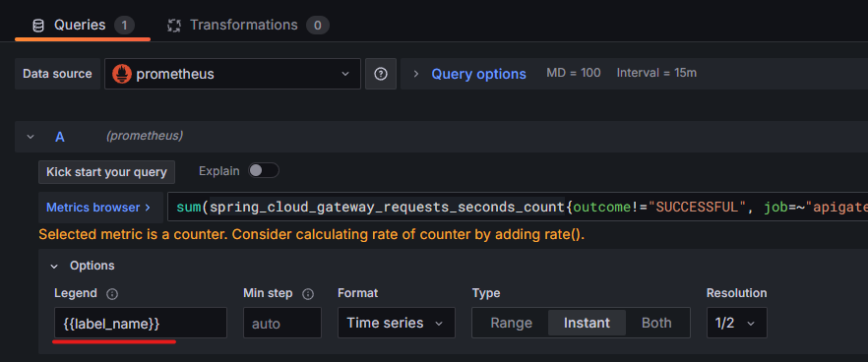Collapse query A row chevron
Image resolution: width=868 pixels, height=362 pixels.
tap(31, 137)
